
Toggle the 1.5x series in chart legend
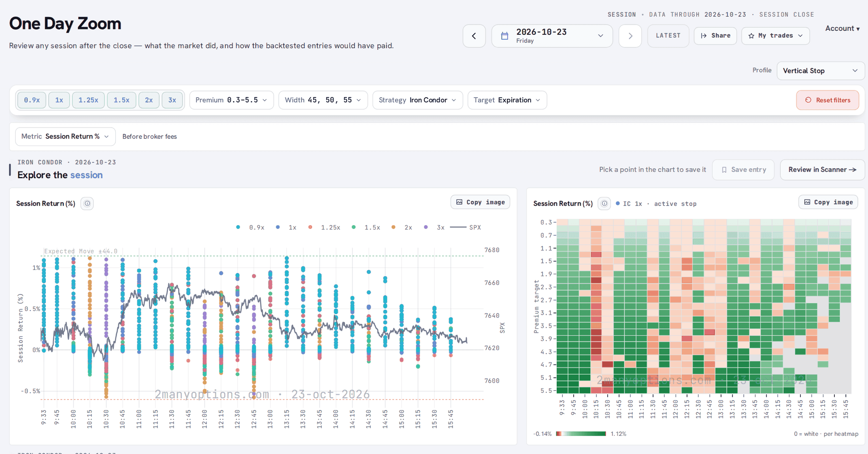tap(366, 228)
